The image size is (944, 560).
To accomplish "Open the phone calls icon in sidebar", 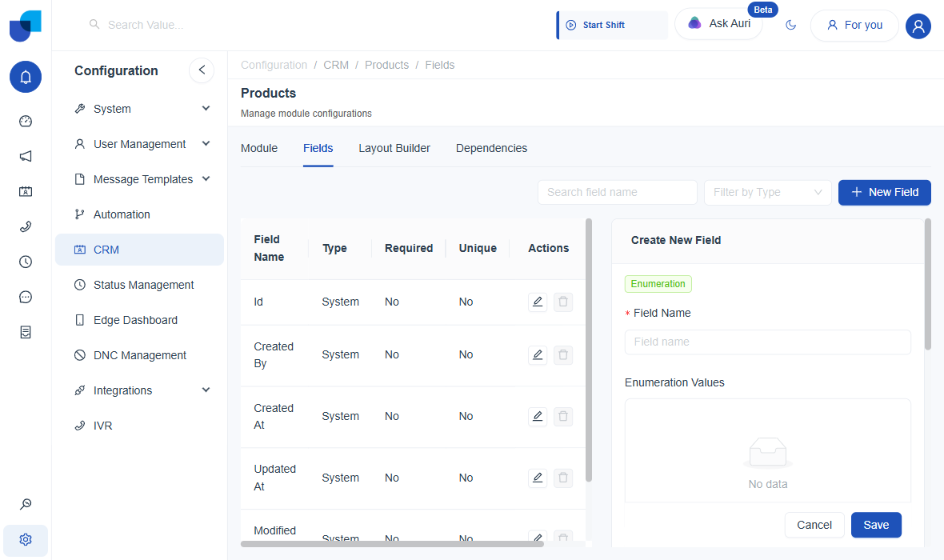I will point(26,226).
